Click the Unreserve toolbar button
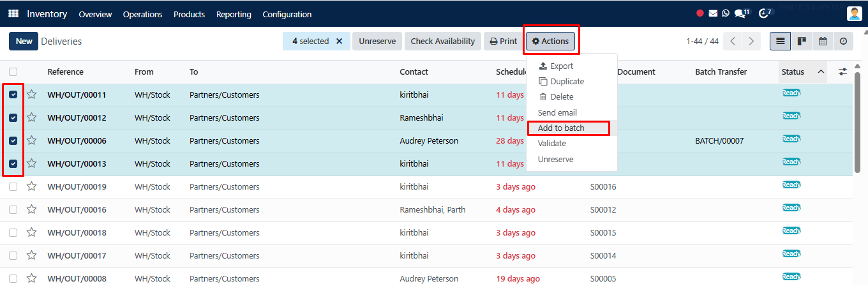868x286 pixels. pos(377,41)
